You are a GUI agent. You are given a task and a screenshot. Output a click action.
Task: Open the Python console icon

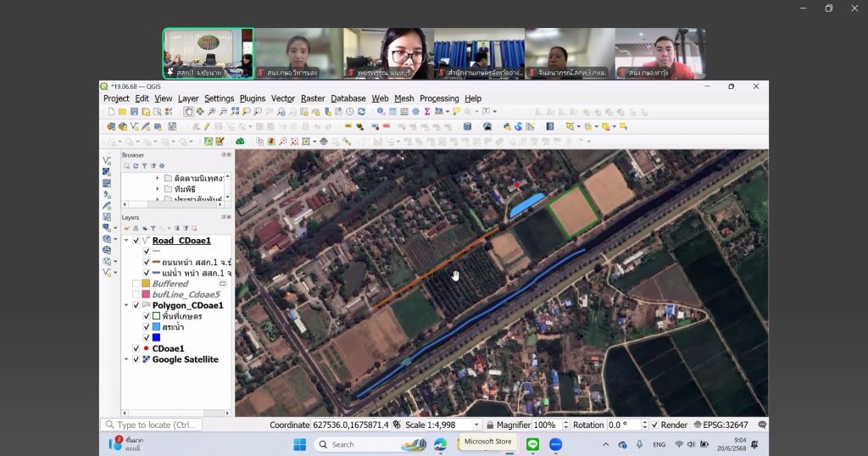[507, 126]
